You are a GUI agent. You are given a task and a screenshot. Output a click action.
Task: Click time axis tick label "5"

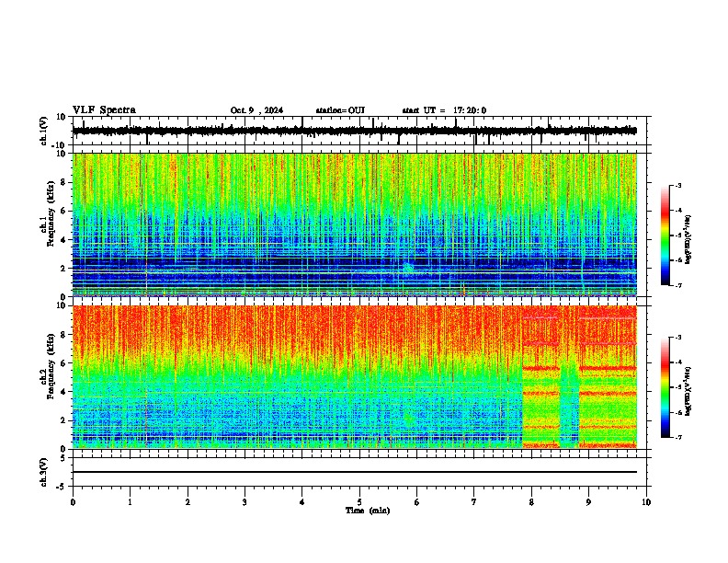[x=359, y=502]
